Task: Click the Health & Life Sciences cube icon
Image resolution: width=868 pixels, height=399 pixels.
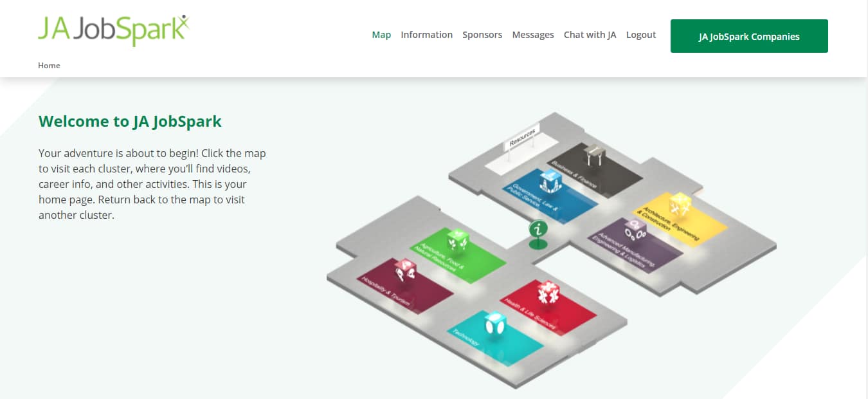Action: [x=548, y=293]
